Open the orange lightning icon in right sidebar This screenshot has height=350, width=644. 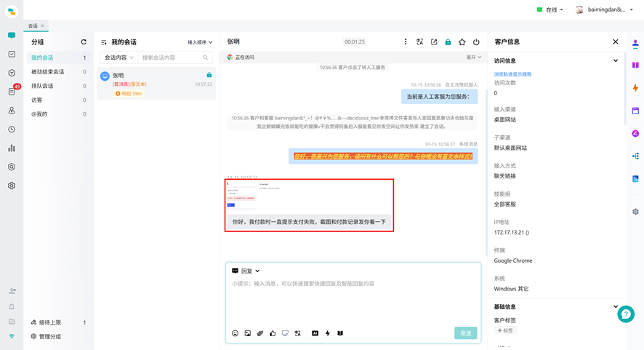click(635, 88)
